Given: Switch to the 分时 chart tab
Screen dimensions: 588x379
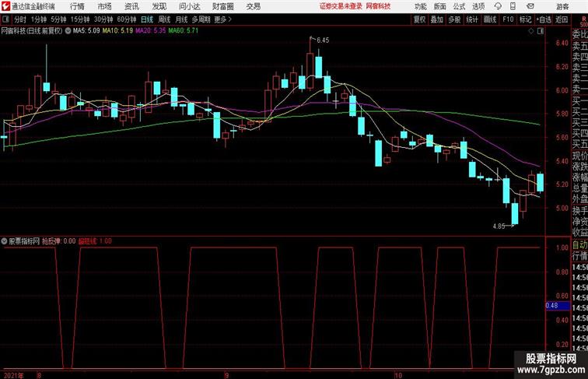Looking at the screenshot, I should pos(20,19).
